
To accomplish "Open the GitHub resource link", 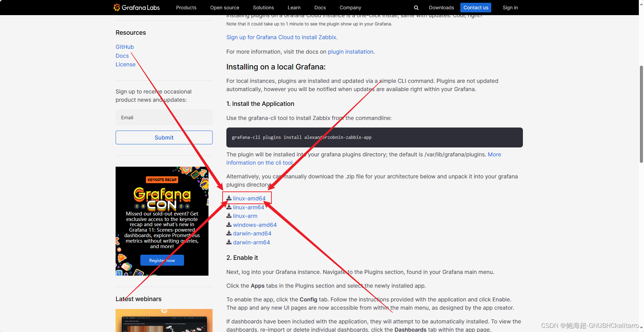I will pos(125,47).
